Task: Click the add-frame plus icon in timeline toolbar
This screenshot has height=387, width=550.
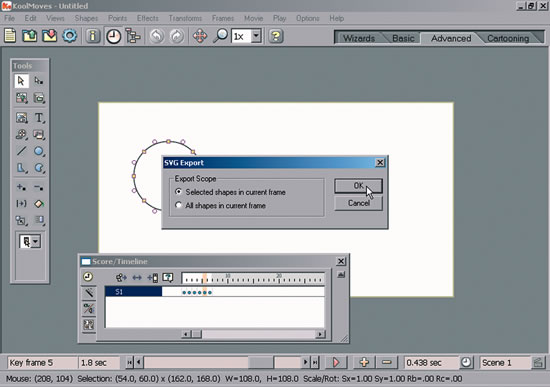Action: tap(153, 278)
